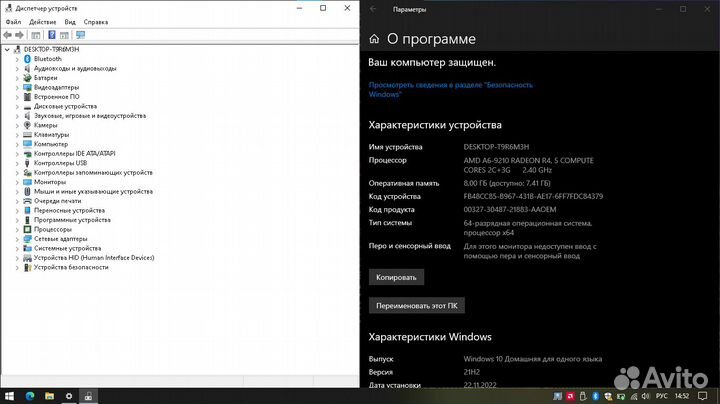Viewport: 720px width, 404px height.
Task: Click the Копировать button
Action: click(x=396, y=277)
